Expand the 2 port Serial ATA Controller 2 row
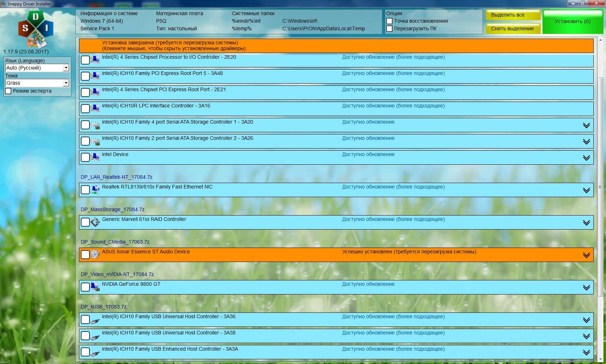 (x=587, y=141)
